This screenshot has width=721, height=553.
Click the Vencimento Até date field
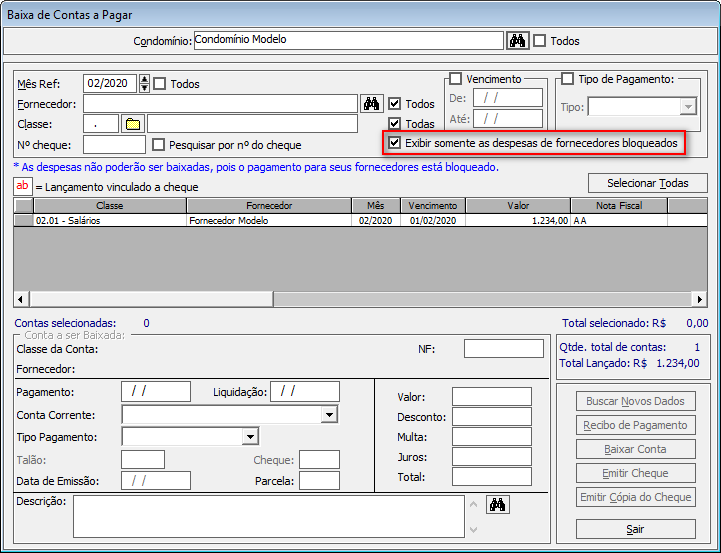click(508, 119)
